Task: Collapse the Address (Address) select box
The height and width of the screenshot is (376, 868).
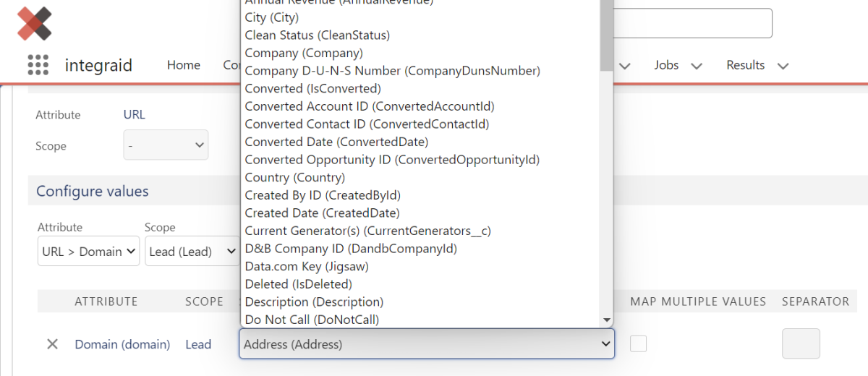Action: [x=427, y=344]
